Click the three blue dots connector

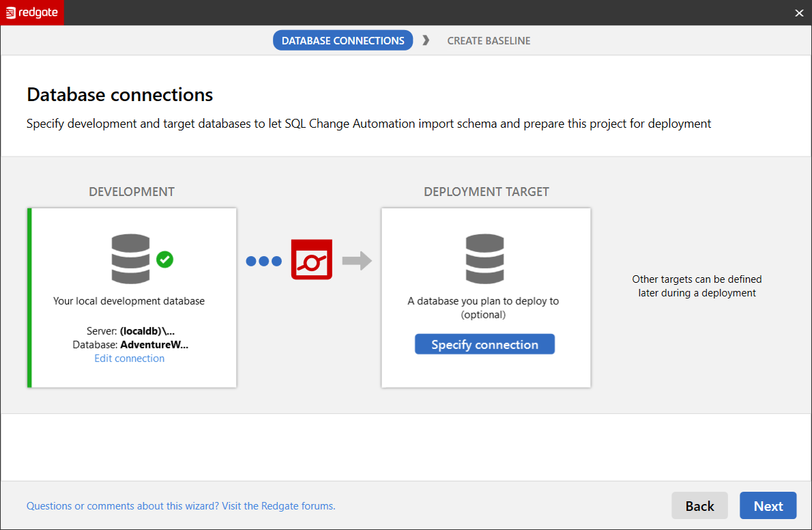[x=263, y=260]
